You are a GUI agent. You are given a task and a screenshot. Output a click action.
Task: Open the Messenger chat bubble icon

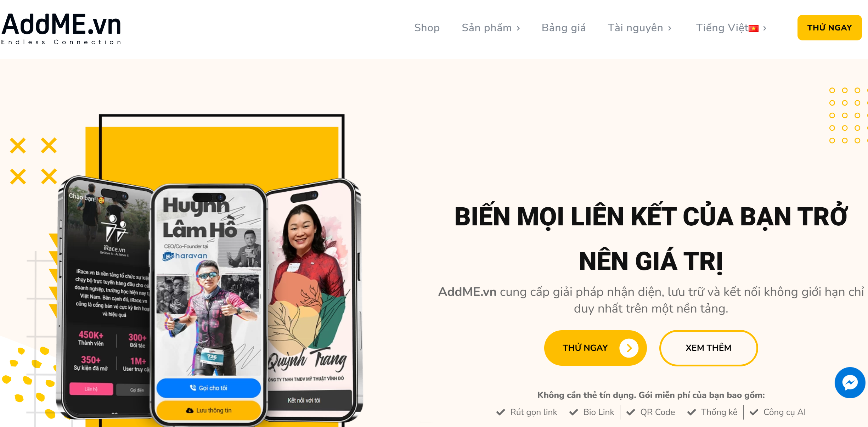[x=850, y=383]
